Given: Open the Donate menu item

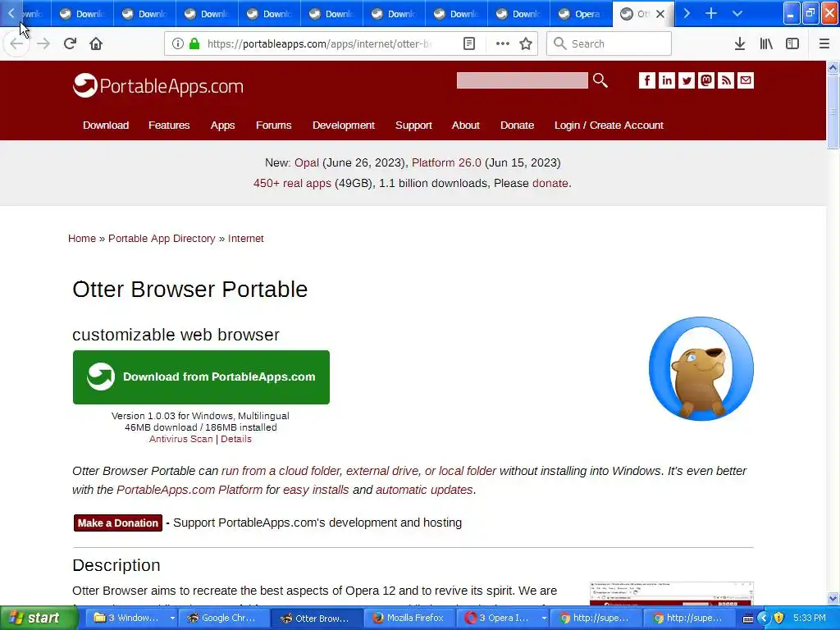Looking at the screenshot, I should pos(517,126).
